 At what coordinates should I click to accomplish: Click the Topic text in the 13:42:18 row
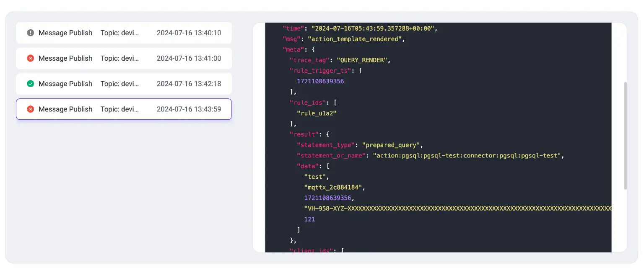pos(119,84)
